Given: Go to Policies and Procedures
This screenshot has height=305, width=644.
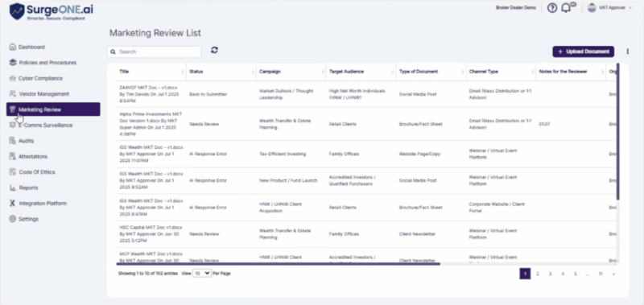Looking at the screenshot, I should pyautogui.click(x=47, y=63).
